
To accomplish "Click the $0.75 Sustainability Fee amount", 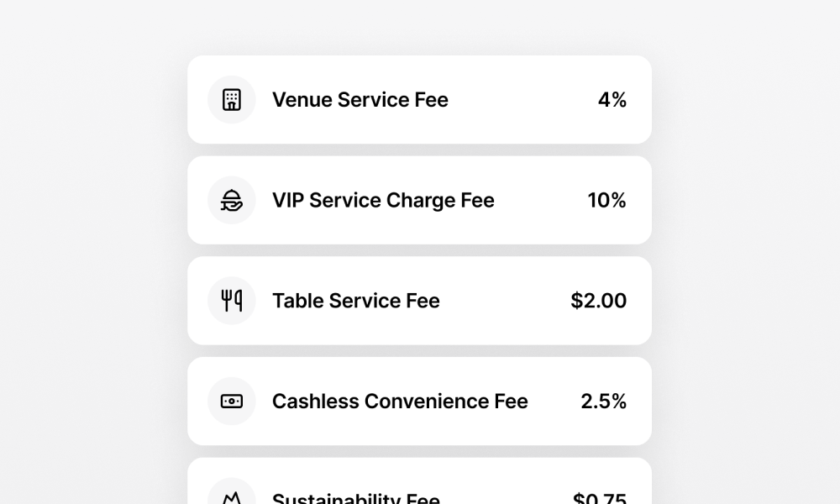I will click(x=600, y=499).
